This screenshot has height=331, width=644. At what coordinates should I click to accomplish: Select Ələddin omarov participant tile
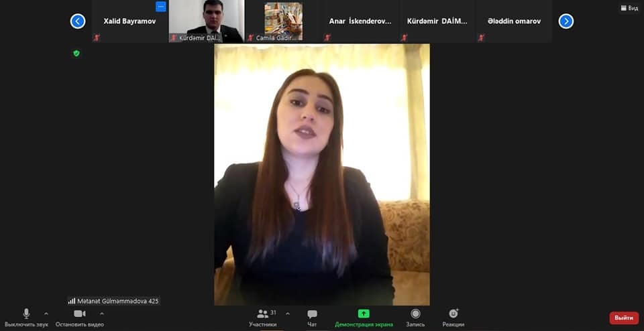514,21
